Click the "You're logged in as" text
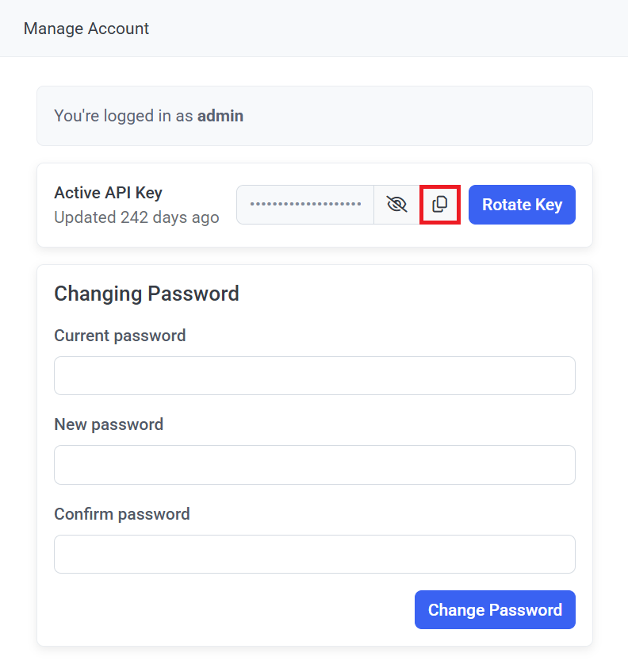The height and width of the screenshot is (672, 628). pyautogui.click(x=123, y=116)
